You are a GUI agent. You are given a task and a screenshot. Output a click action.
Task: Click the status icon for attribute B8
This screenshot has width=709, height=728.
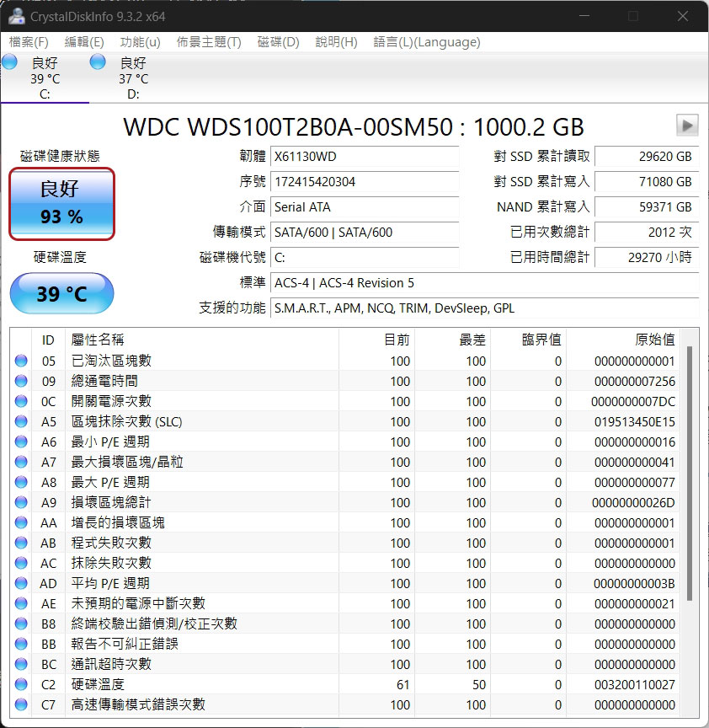[x=21, y=623]
